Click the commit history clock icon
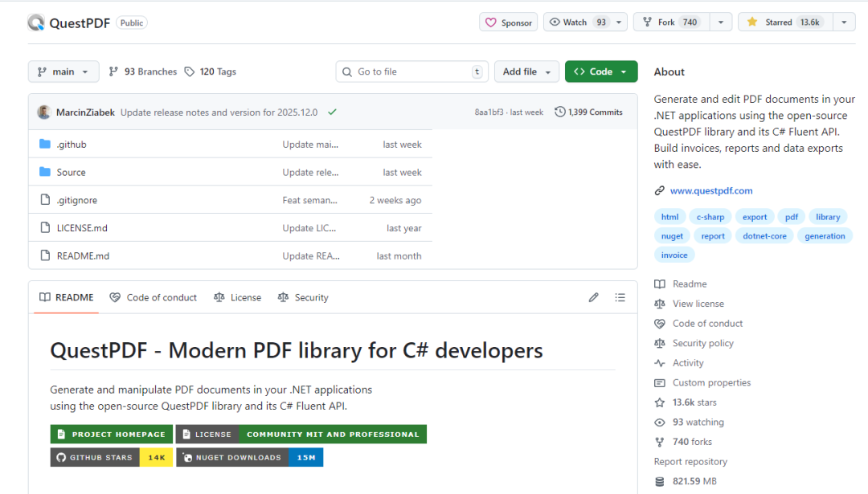The height and width of the screenshot is (494, 868). [560, 112]
